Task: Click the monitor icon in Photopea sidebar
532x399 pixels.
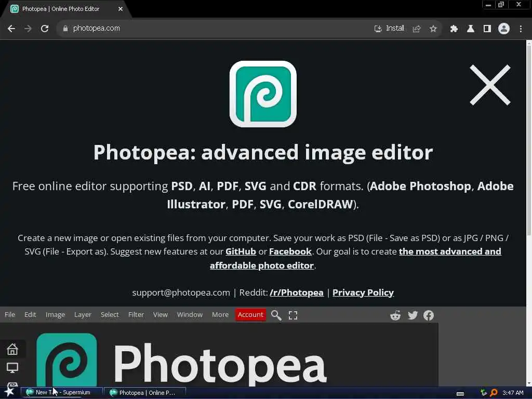Action: (x=12, y=368)
